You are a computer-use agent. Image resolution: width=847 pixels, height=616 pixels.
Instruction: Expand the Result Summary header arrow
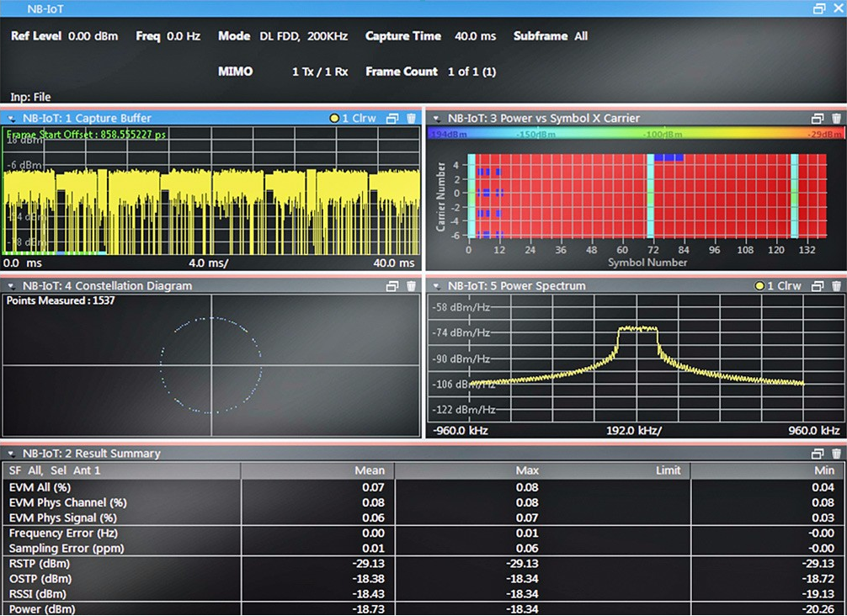point(11,454)
